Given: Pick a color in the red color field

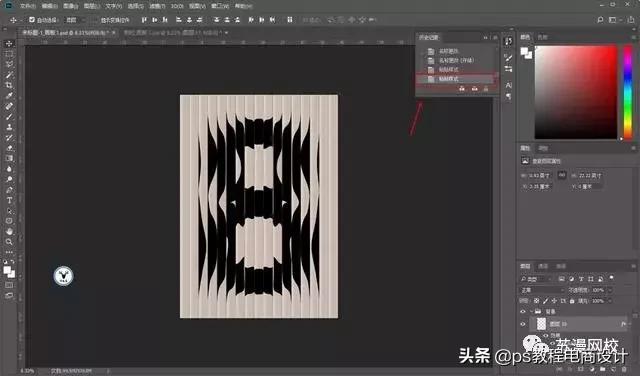Looking at the screenshot, I should pyautogui.click(x=576, y=92).
